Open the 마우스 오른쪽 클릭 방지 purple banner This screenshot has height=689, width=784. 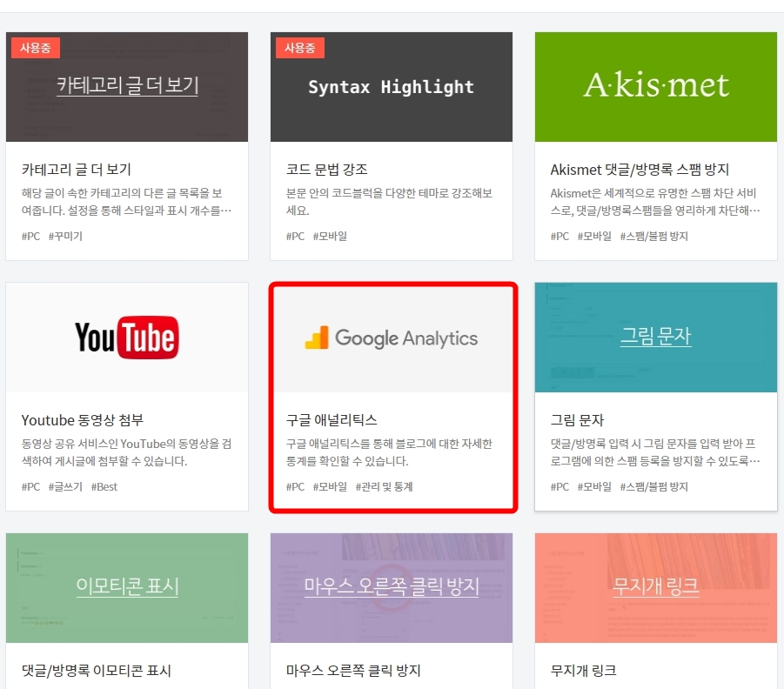392,588
